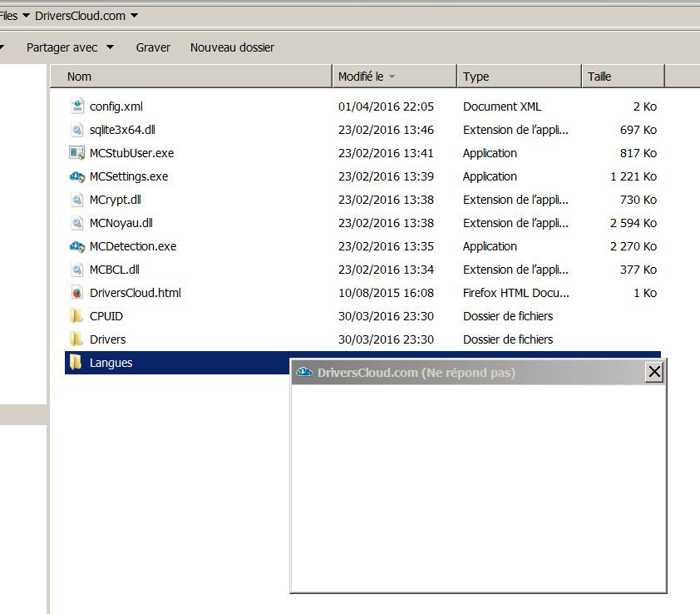Click the DriversCloud.com dialog title icon

tap(304, 373)
